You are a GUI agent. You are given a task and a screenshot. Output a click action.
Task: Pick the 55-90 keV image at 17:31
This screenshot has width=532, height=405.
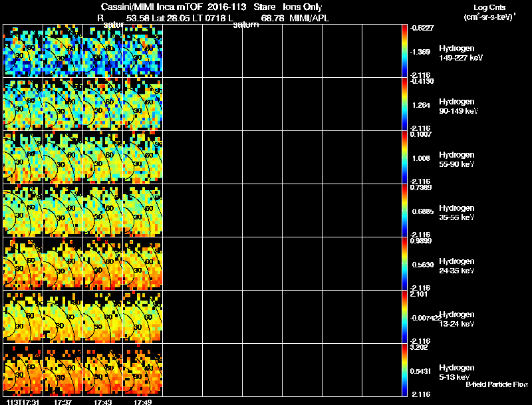pos(23,158)
